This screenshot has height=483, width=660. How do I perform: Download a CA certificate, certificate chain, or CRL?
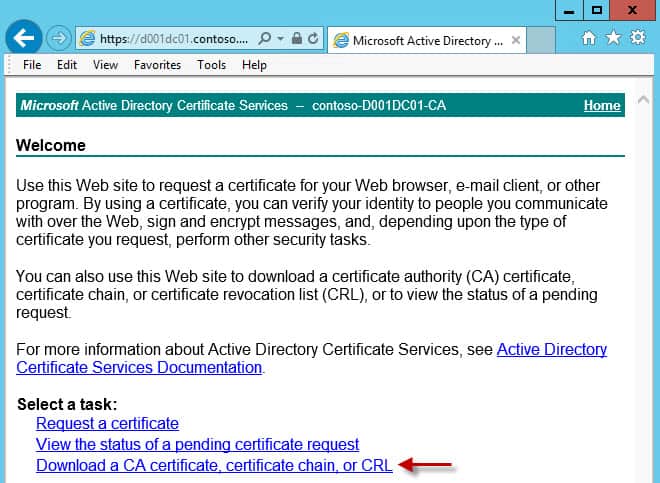214,466
